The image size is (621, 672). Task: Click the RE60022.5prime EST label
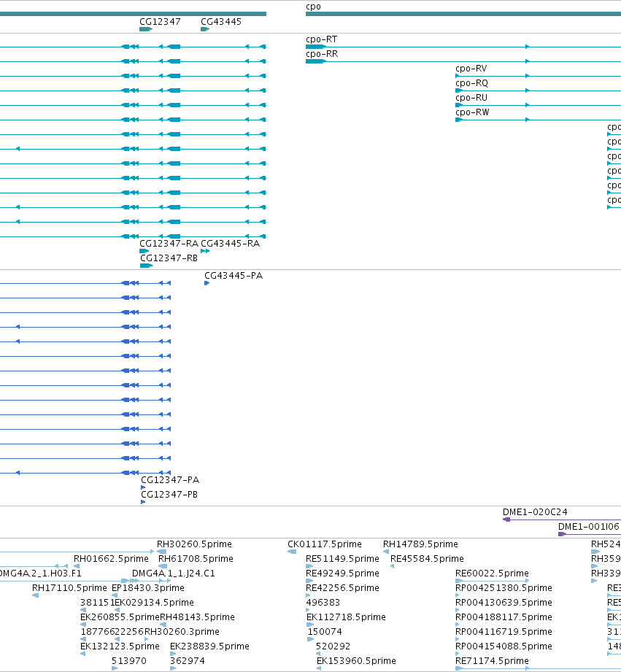pos(492,573)
